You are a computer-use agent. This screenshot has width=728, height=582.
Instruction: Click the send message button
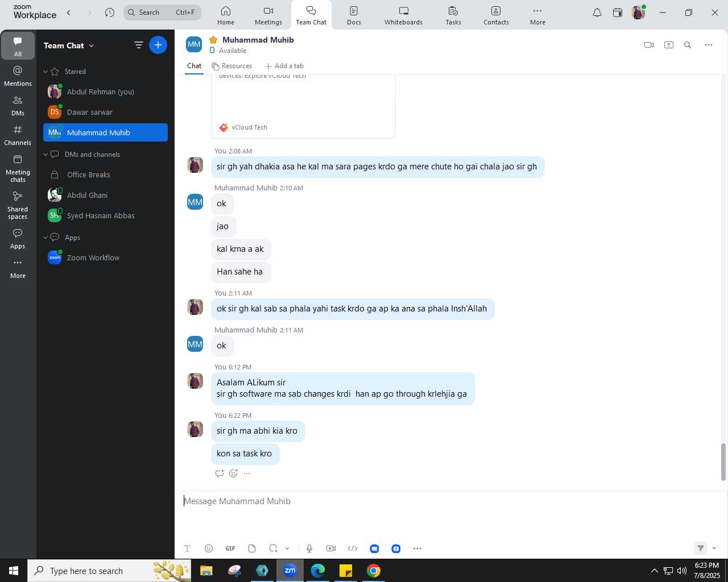701,548
